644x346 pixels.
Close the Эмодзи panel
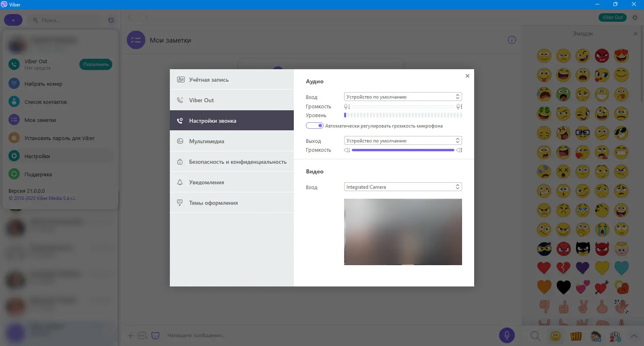click(636, 34)
